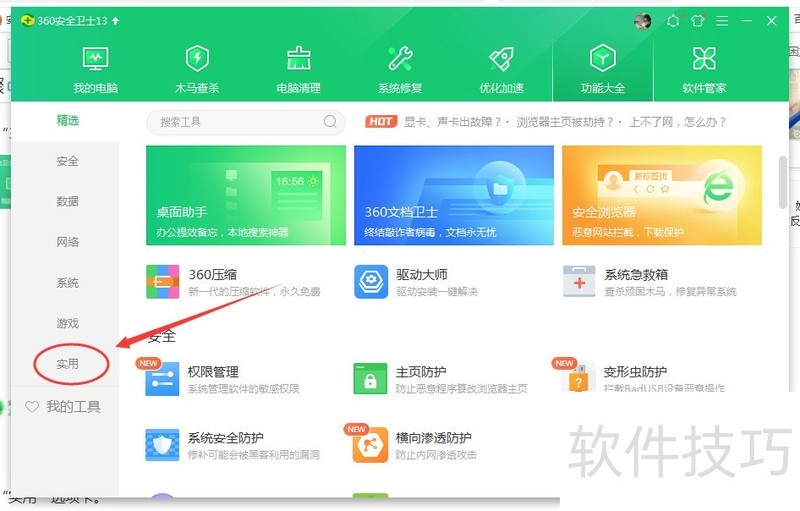This screenshot has height=511, width=800.
Task: Click the upgrade arrow next to 360安全卫士13
Action: pyautogui.click(x=115, y=21)
